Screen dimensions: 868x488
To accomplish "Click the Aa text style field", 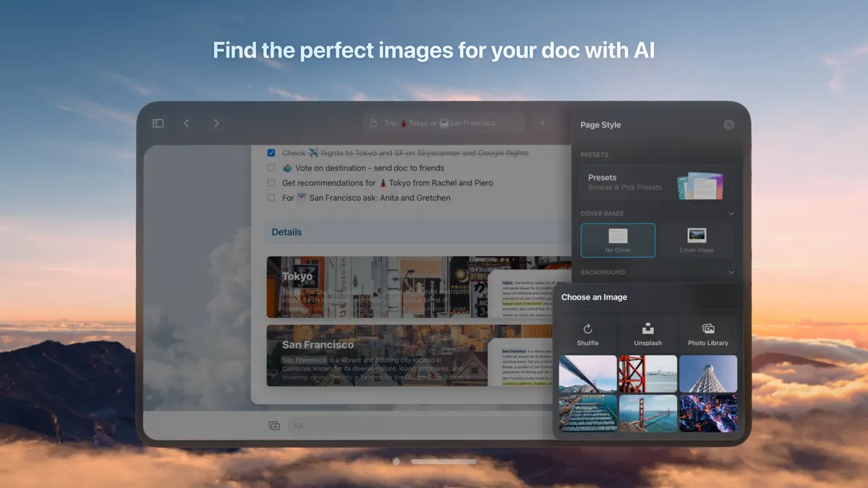I will (x=299, y=426).
